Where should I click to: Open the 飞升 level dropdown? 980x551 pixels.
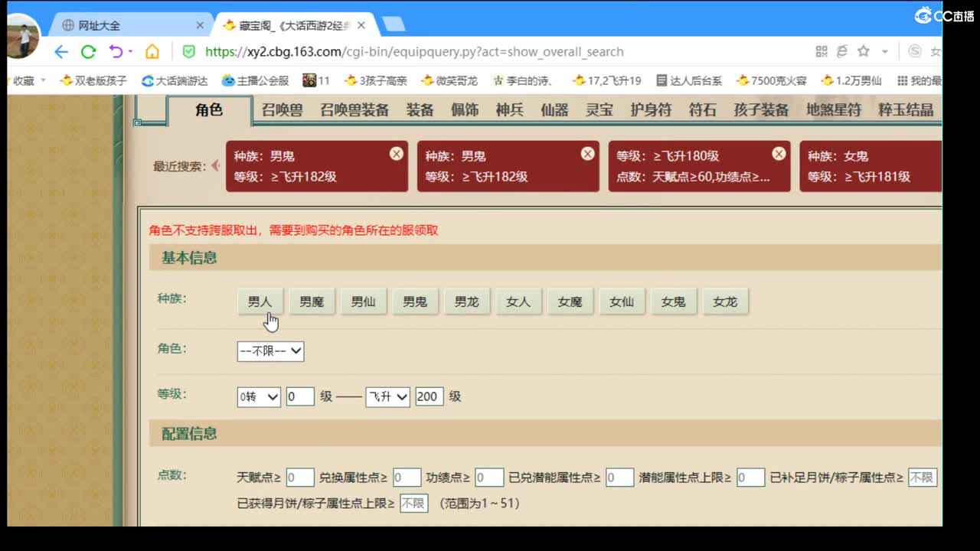point(387,396)
